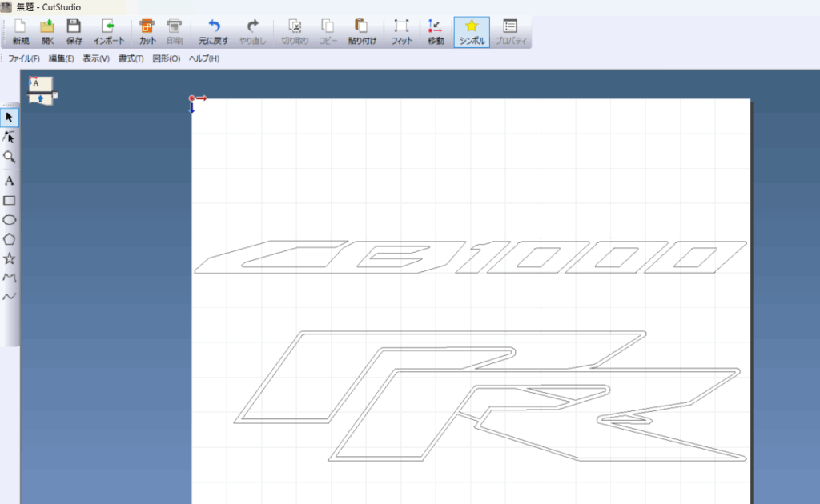Viewport: 820px width, 504px height.
Task: Open the 図形(O) menu
Action: click(167, 58)
